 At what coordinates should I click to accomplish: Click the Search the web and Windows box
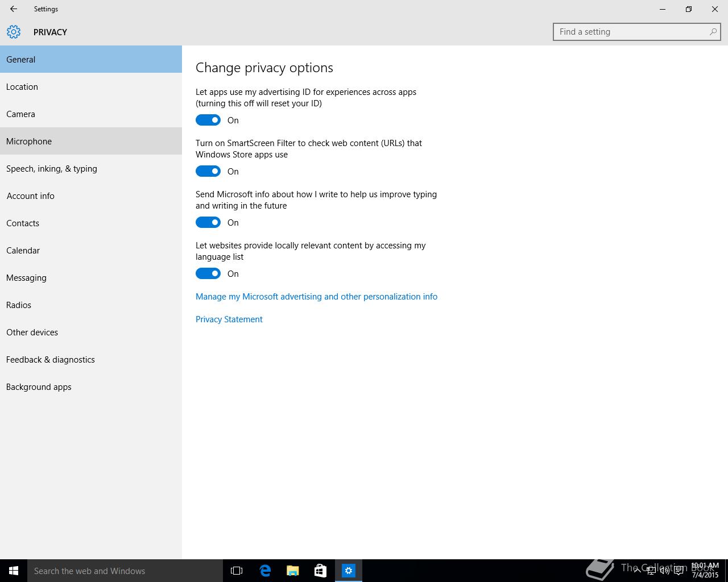pyautogui.click(x=125, y=571)
